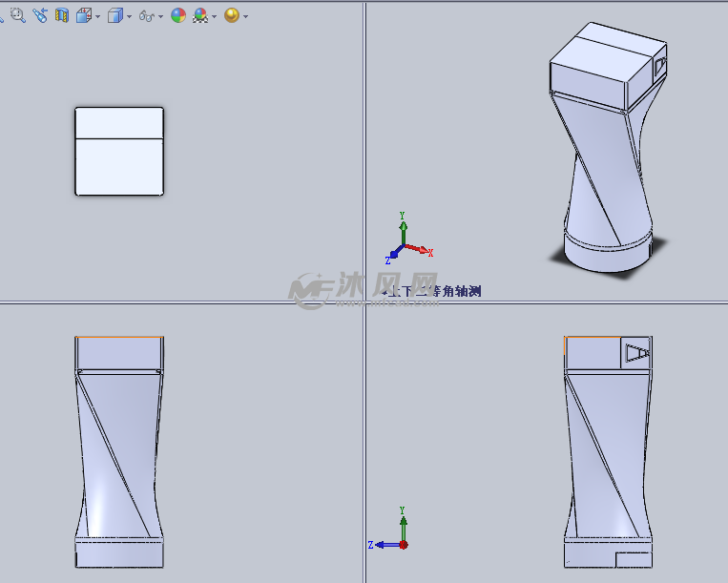The image size is (728, 583).
Task: Click the Apply Scene icon
Action: click(x=200, y=15)
